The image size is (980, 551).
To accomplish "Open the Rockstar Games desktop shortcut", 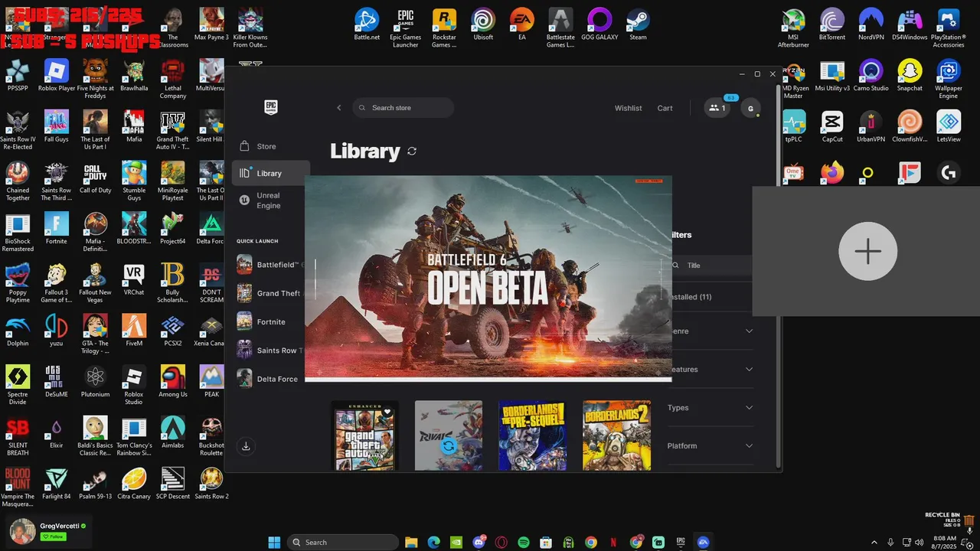I will [x=444, y=29].
